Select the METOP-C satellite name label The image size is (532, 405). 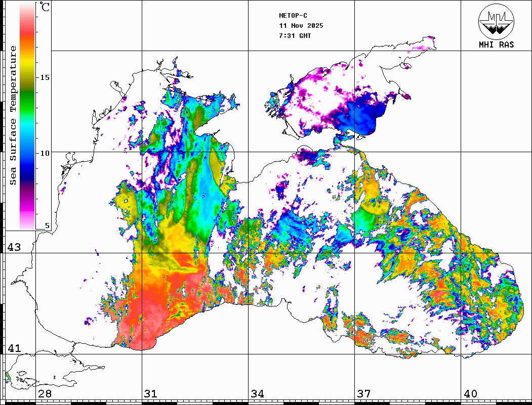click(293, 16)
